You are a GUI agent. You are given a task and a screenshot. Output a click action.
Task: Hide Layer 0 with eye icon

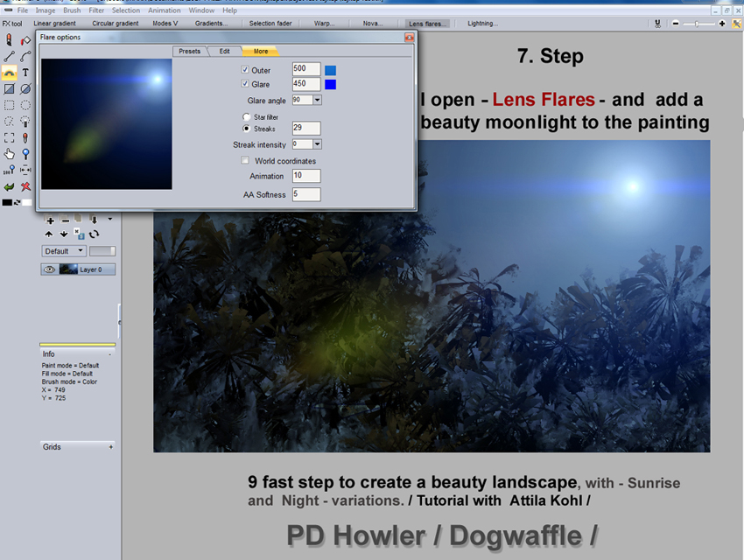[49, 269]
